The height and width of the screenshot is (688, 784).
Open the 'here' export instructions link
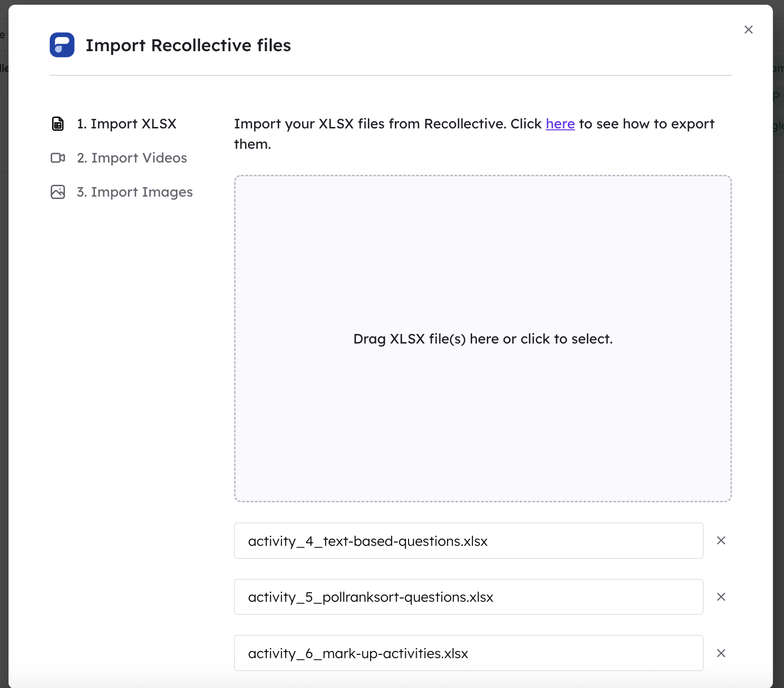[x=560, y=124]
